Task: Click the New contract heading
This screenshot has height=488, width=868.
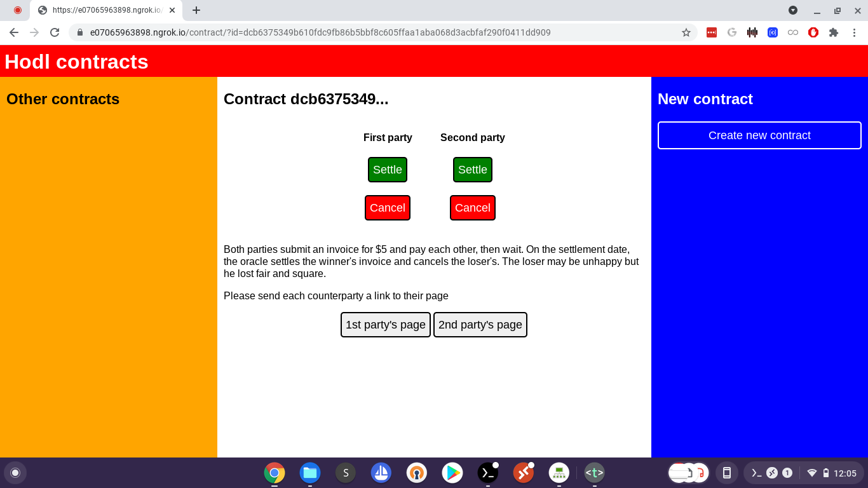Action: tap(705, 99)
